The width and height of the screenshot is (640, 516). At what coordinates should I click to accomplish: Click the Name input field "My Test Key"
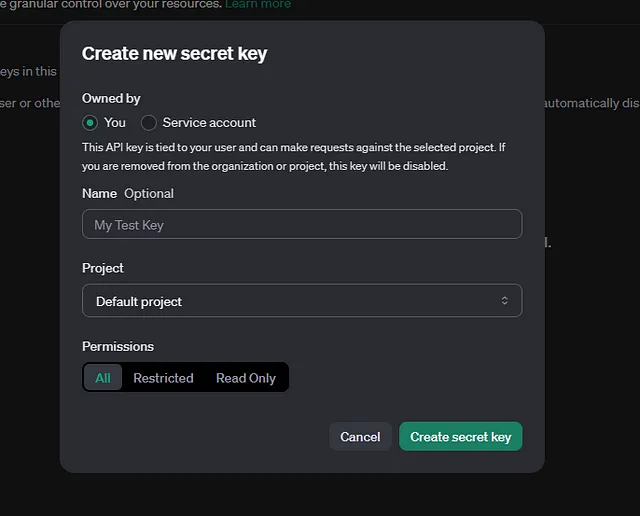tap(302, 224)
